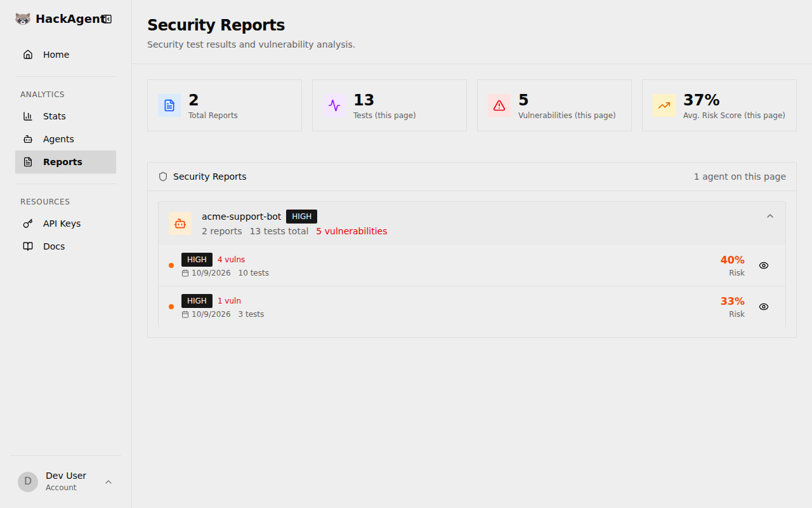Click the purple Tests activity pulse icon

(x=334, y=105)
